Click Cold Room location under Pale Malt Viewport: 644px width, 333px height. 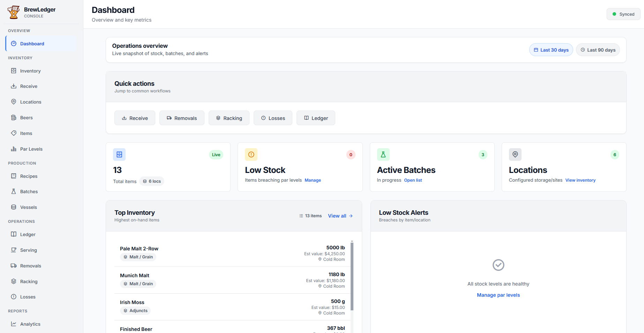point(331,259)
